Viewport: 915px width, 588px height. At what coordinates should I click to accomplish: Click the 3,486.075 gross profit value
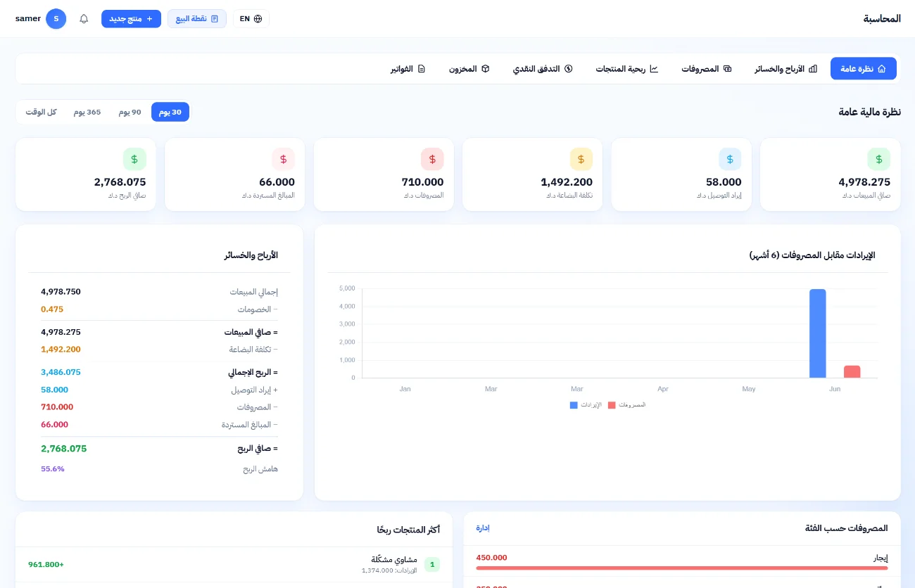coord(61,372)
